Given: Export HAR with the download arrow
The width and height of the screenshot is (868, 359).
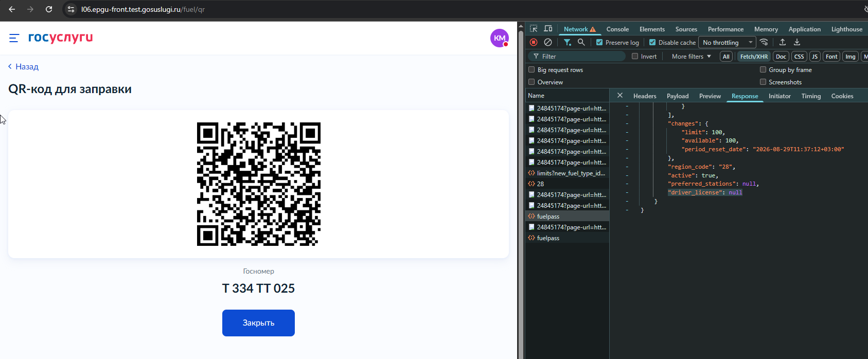Looking at the screenshot, I should point(797,42).
